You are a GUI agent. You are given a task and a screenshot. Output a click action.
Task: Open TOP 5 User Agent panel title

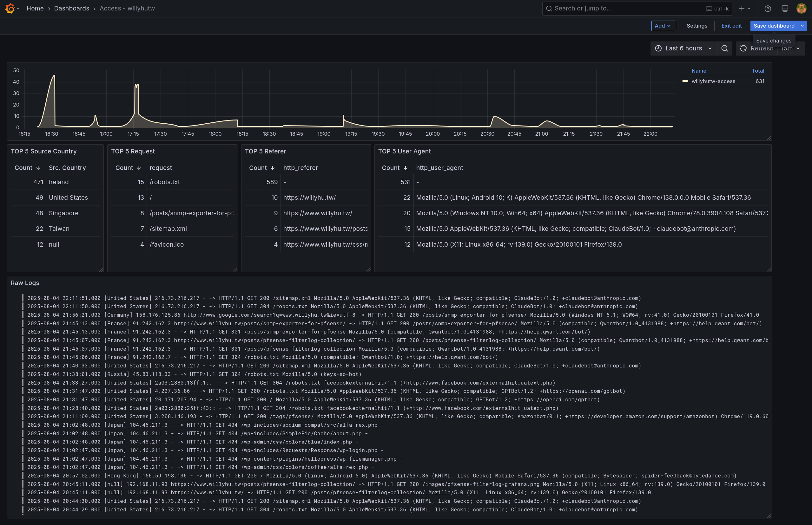(404, 151)
